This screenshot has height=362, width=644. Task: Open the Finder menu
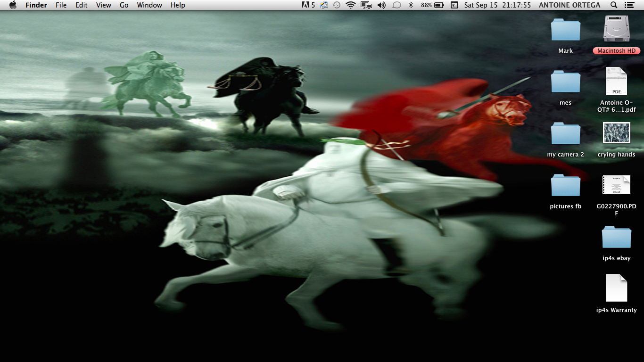(36, 5)
